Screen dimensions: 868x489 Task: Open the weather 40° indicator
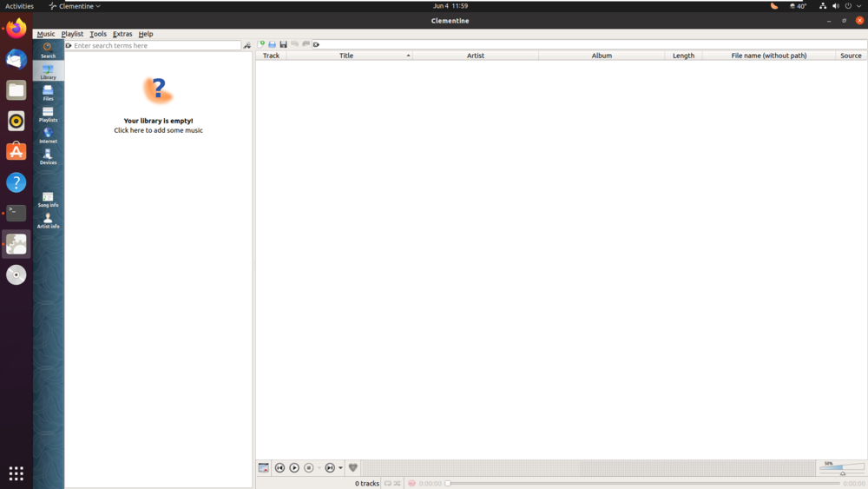[x=798, y=6]
